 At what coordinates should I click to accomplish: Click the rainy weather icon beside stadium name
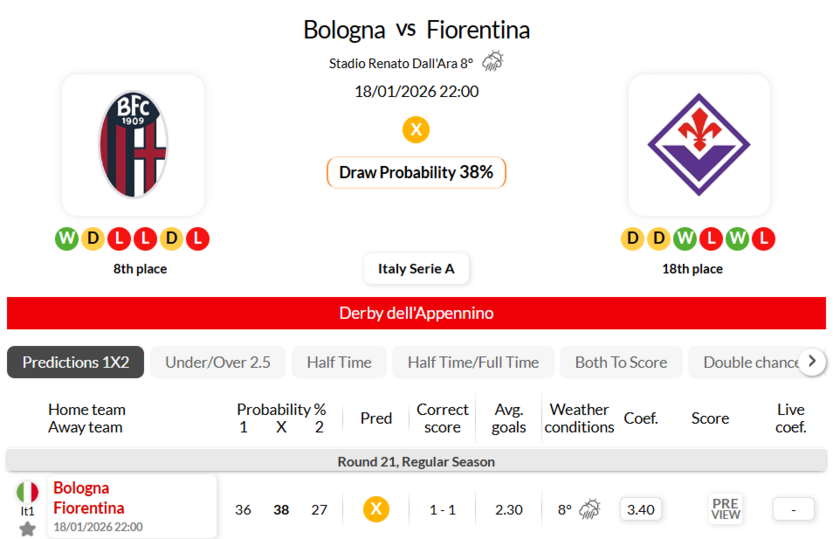(x=492, y=62)
